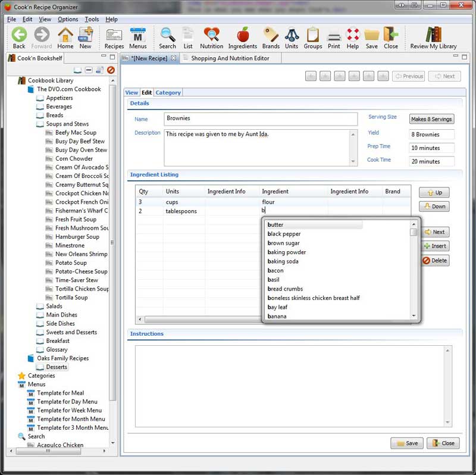476x475 pixels.
Task: Open Help lifesaver icon
Action: click(x=353, y=38)
